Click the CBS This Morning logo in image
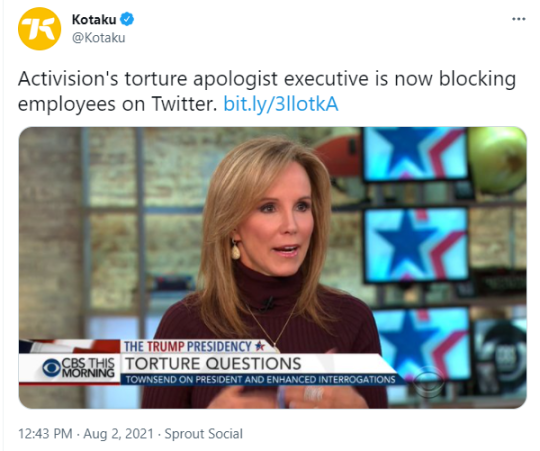This screenshot has height=451, width=540. click(x=79, y=368)
